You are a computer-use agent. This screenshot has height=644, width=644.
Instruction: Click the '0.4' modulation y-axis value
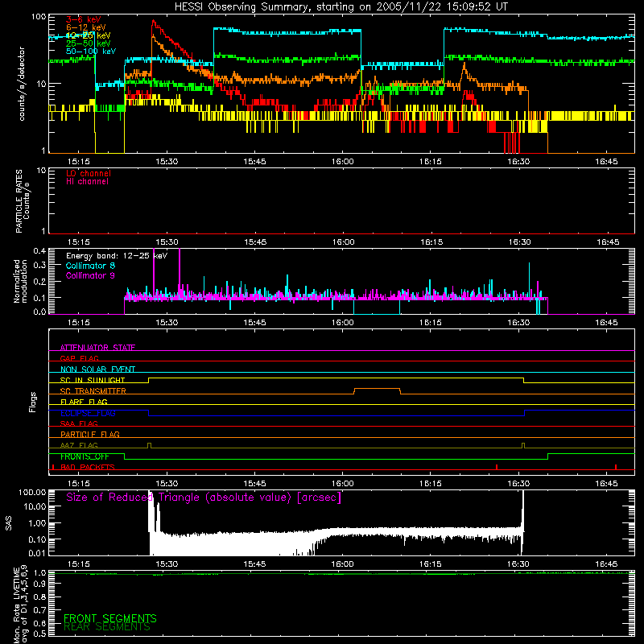[39, 251]
